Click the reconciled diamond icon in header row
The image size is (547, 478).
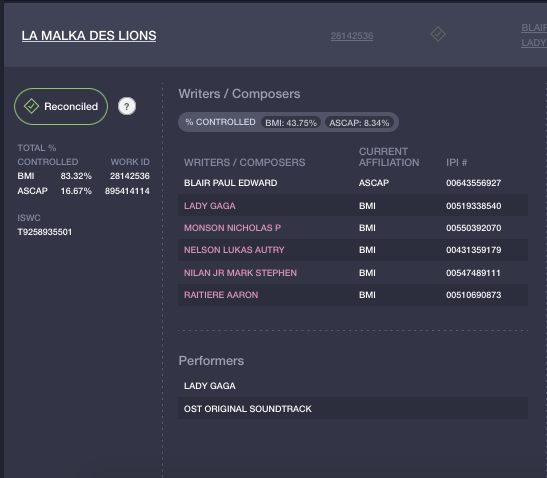438,34
